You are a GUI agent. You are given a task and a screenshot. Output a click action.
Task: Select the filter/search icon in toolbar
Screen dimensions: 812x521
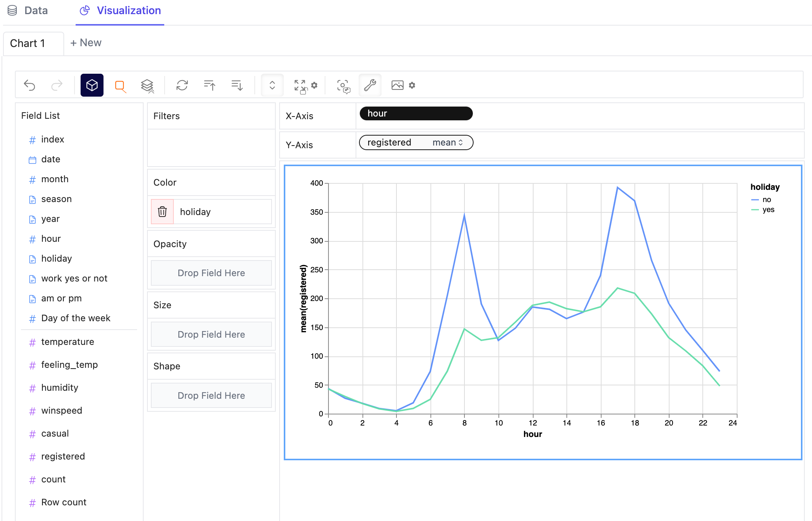[120, 85]
